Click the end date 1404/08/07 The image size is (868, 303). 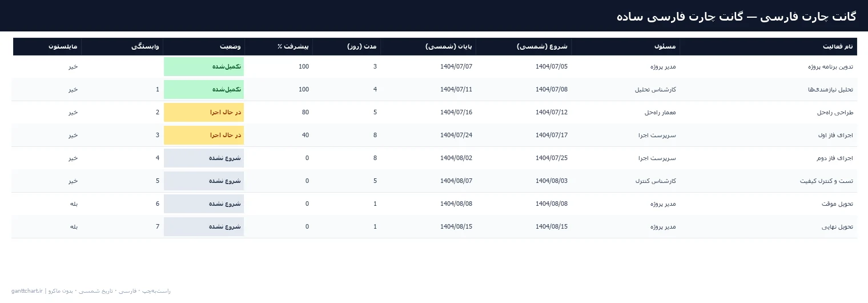pos(456,181)
